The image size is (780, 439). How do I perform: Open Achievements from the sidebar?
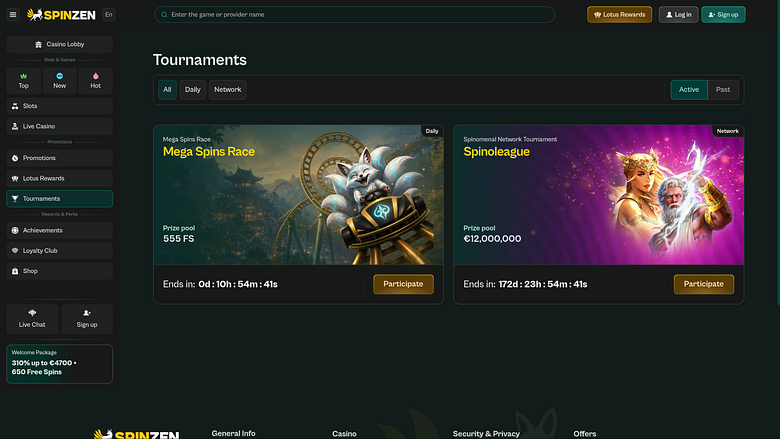tap(60, 231)
